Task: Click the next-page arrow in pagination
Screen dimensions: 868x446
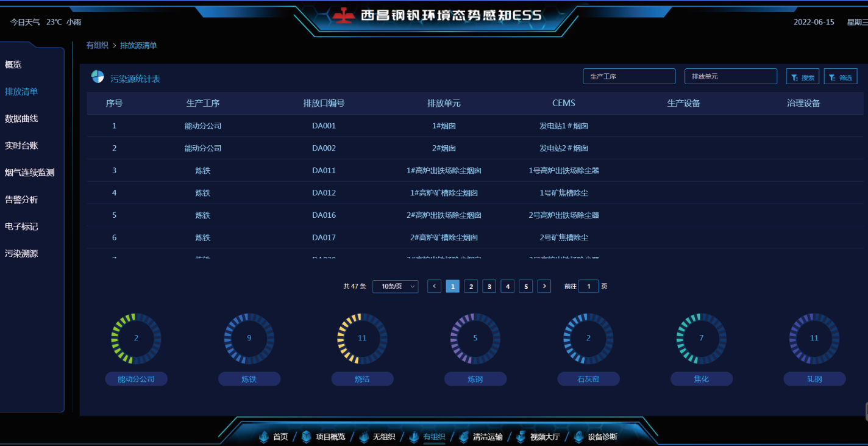Action: (x=544, y=286)
